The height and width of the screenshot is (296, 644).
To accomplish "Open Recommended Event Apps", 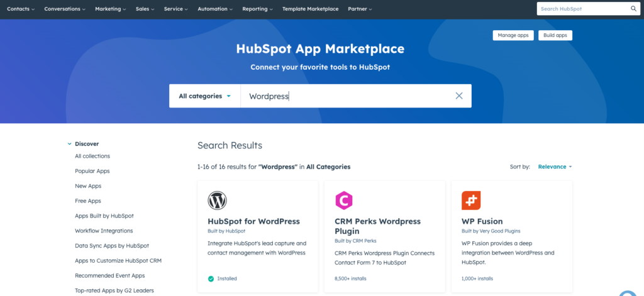I will [x=109, y=275].
